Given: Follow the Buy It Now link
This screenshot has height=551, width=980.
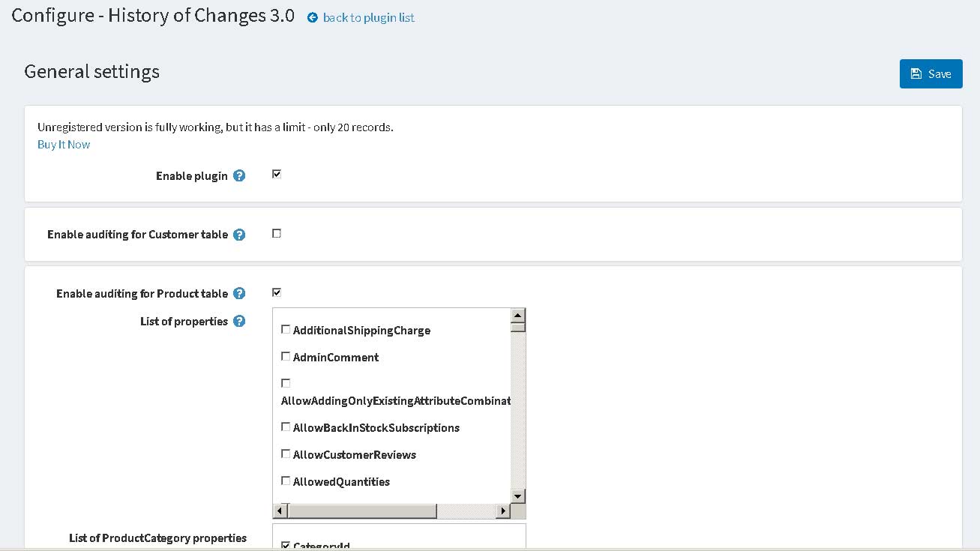Looking at the screenshot, I should tap(64, 144).
